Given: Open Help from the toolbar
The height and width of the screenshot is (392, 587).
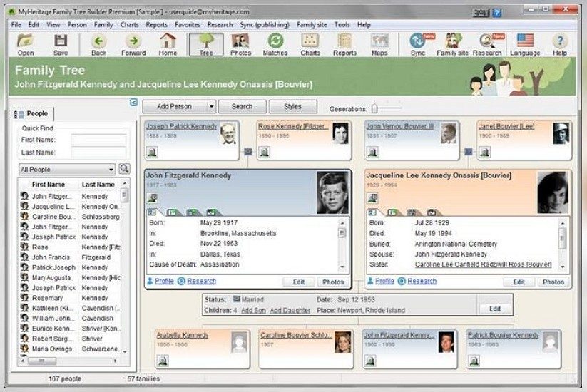Looking at the screenshot, I should coord(560,44).
